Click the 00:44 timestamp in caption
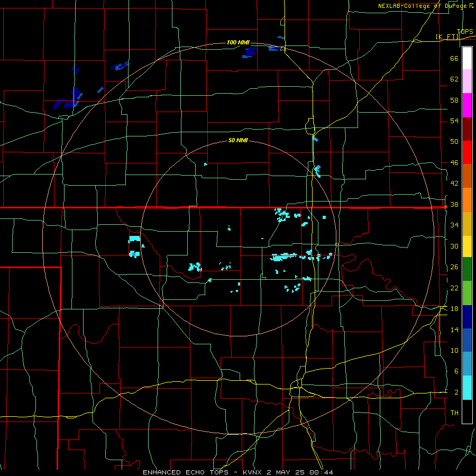The height and width of the screenshot is (476, 476). (322, 472)
